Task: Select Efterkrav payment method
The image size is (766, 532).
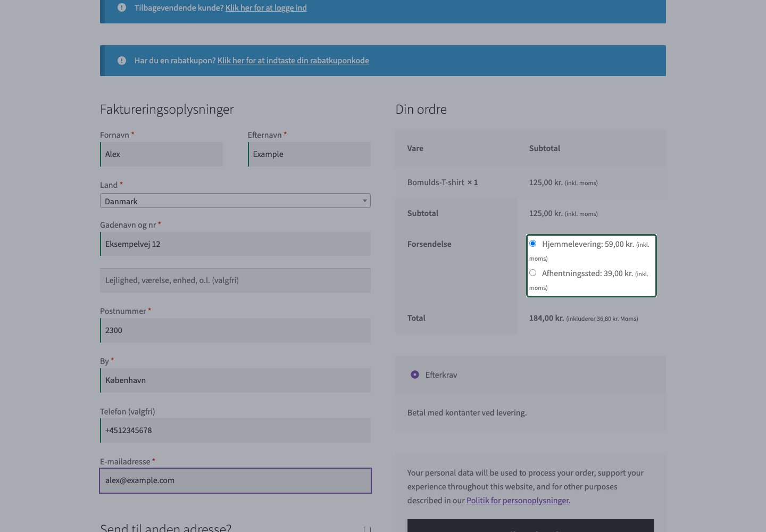Action: 415,375
